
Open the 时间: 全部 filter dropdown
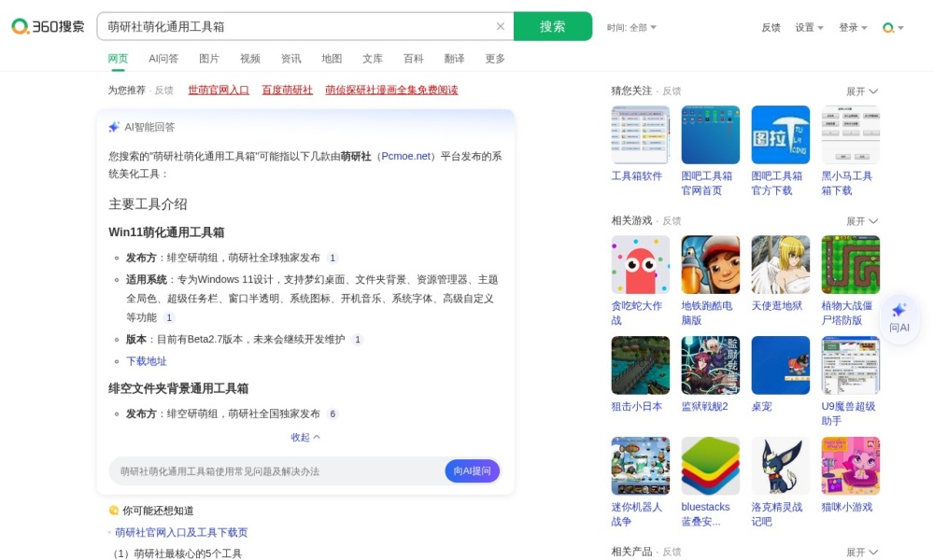[x=631, y=27]
